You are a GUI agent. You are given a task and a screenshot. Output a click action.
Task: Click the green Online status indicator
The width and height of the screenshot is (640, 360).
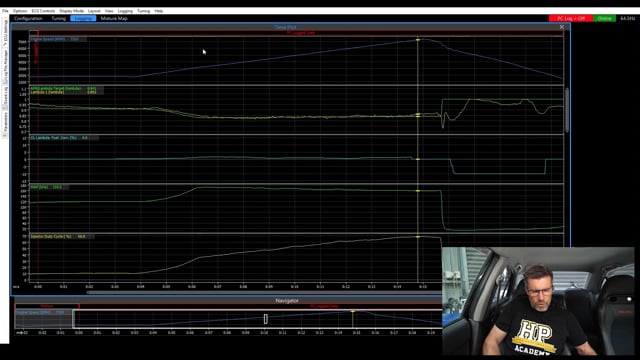pyautogui.click(x=604, y=18)
